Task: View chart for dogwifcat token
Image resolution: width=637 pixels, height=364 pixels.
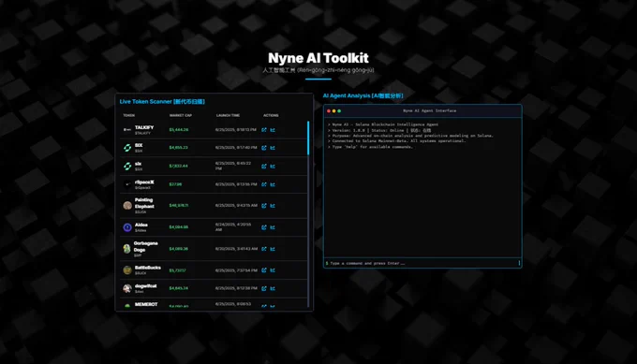Action: click(x=273, y=288)
